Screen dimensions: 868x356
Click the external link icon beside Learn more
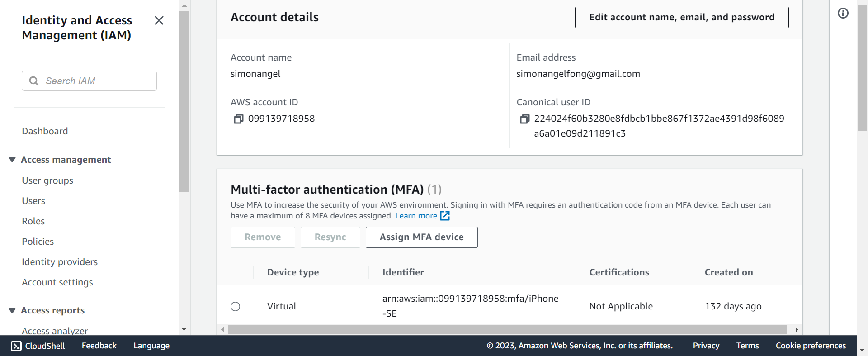445,216
